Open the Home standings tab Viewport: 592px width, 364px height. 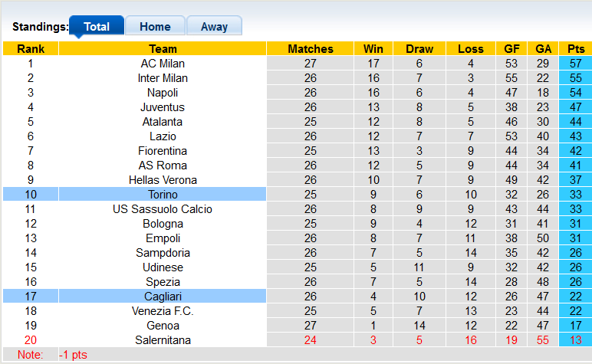coord(155,26)
